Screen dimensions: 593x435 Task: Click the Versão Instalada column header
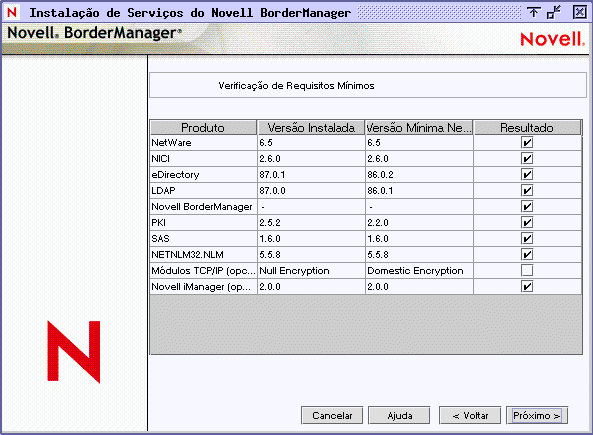point(311,127)
